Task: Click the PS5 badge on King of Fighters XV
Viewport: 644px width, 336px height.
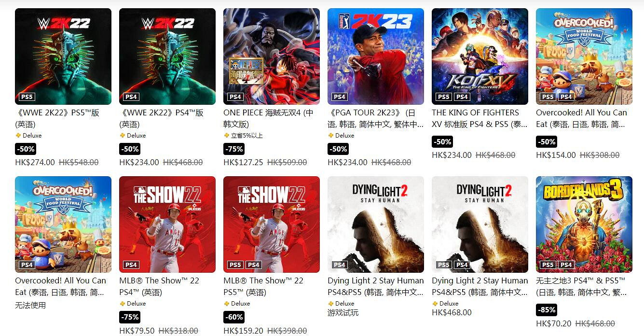Action: click(443, 97)
